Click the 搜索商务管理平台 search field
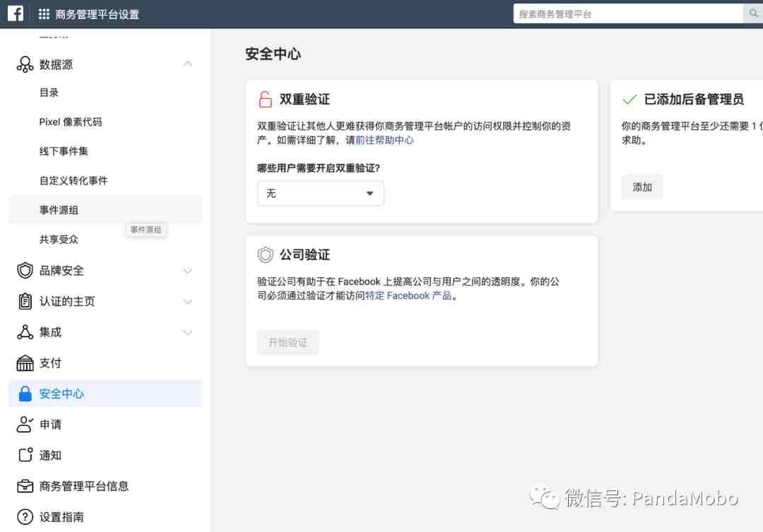The height and width of the screenshot is (532, 763). tap(628, 13)
